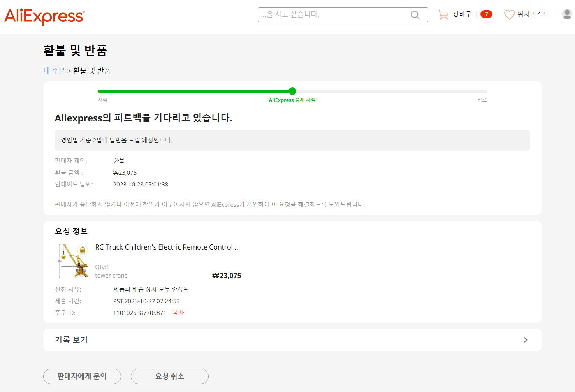
Task: Click refund amount ₩23,075 value
Action: [125, 173]
